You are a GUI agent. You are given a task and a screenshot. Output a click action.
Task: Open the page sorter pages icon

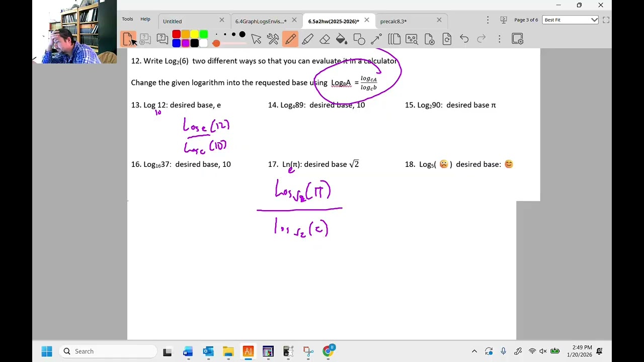pyautogui.click(x=394, y=39)
